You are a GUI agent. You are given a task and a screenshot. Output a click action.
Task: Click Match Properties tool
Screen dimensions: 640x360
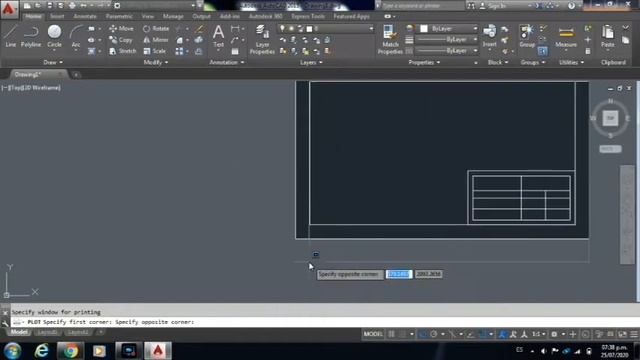390,39
